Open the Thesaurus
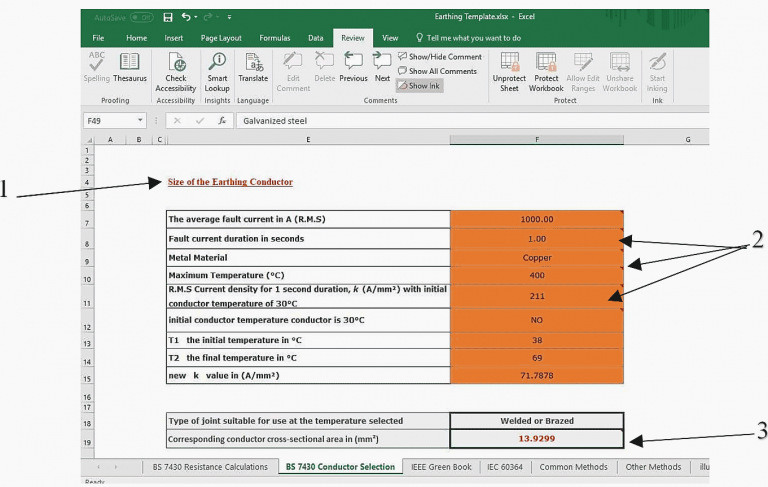The image size is (768, 487). [x=130, y=67]
